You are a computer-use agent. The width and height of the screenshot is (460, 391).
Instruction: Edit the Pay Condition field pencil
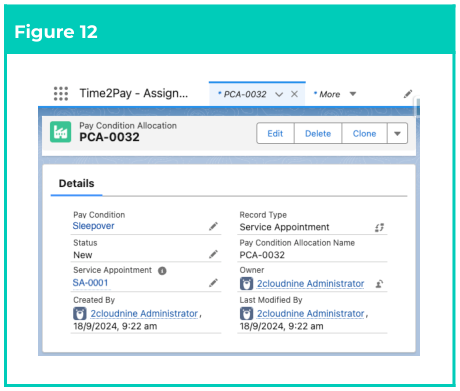point(213,226)
